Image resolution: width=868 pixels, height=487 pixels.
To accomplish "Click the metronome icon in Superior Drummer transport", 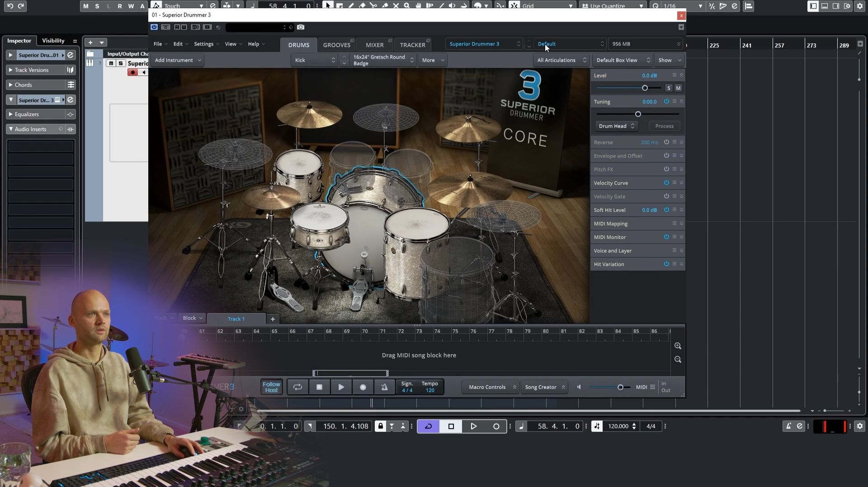I will [384, 387].
